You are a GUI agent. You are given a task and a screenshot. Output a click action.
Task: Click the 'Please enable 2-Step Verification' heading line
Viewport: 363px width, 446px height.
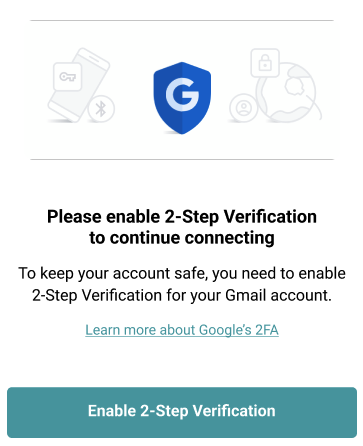point(182,217)
